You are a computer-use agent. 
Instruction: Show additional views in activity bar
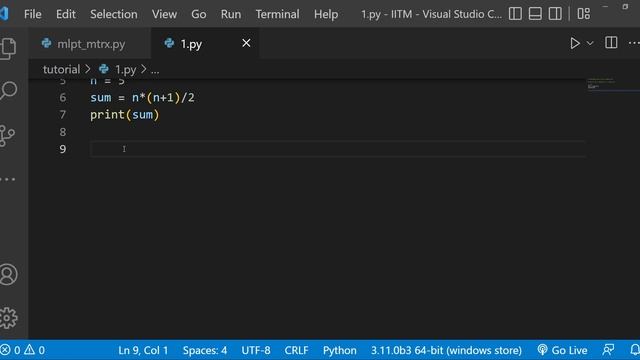point(7,179)
